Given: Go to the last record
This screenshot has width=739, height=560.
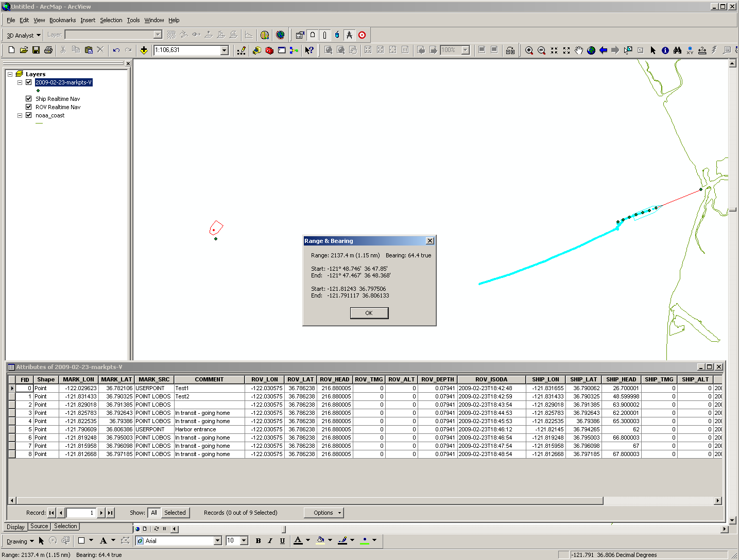Looking at the screenshot, I should pos(110,513).
